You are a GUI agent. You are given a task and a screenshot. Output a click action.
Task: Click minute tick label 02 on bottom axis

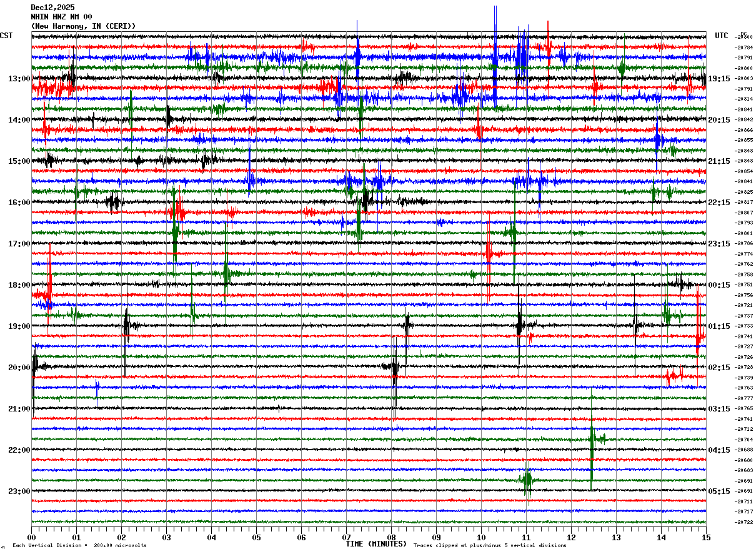(x=121, y=537)
